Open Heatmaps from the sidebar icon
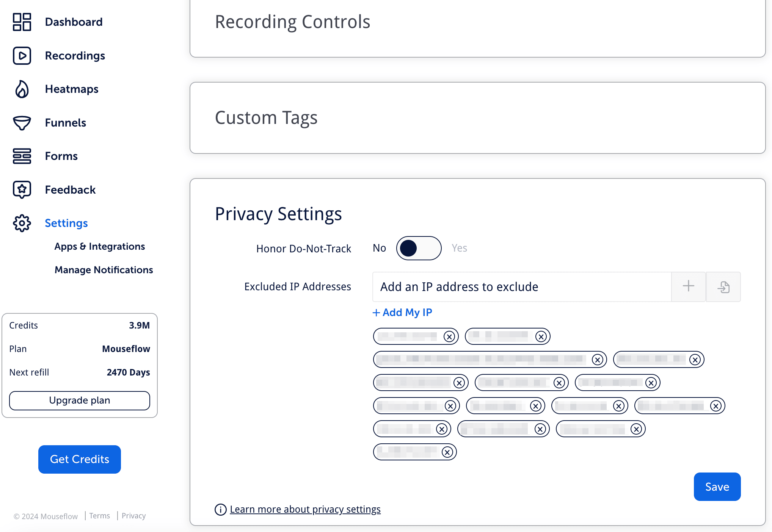 22,89
